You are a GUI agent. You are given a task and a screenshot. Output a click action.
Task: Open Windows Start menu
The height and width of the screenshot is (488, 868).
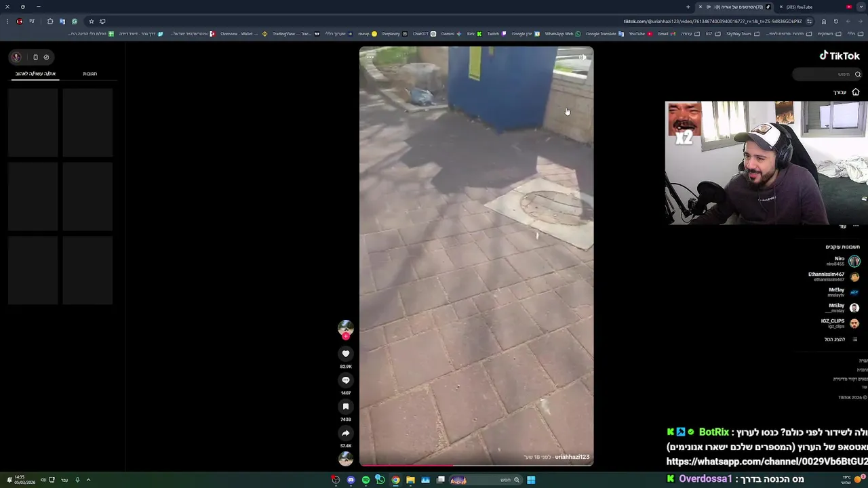click(531, 480)
